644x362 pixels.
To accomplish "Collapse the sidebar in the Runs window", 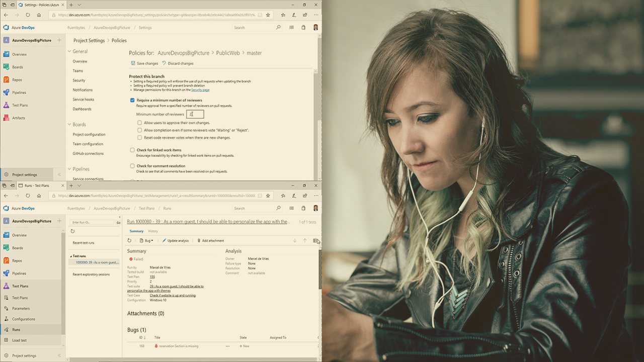I will click(x=59, y=355).
